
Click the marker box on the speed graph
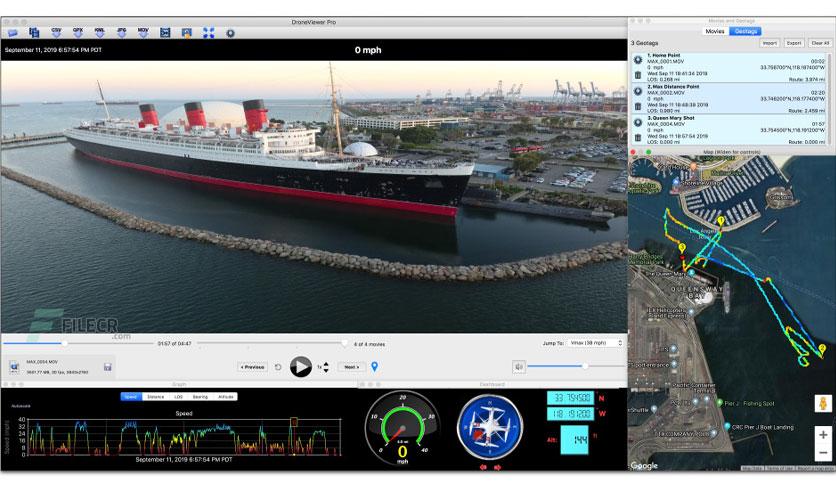pyautogui.click(x=293, y=422)
